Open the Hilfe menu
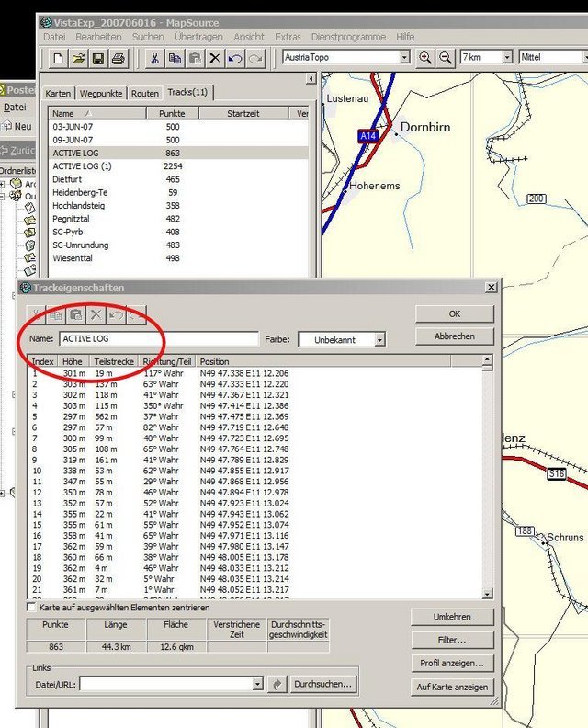 click(x=405, y=37)
